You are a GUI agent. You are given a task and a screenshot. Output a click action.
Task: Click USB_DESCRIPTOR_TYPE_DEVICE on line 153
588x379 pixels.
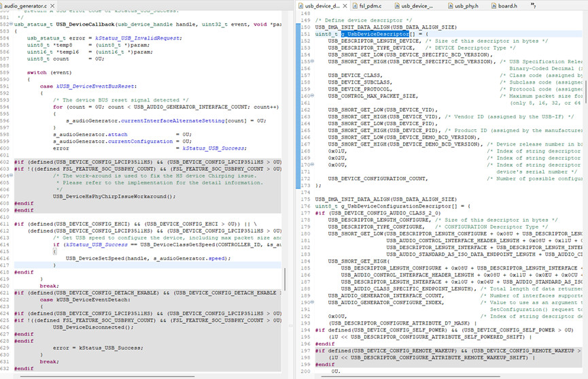pos(370,48)
